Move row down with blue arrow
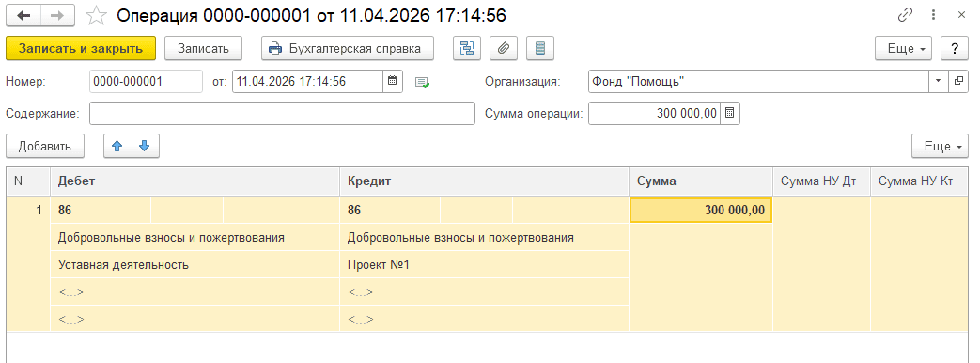This screenshot has width=980, height=363. [145, 146]
